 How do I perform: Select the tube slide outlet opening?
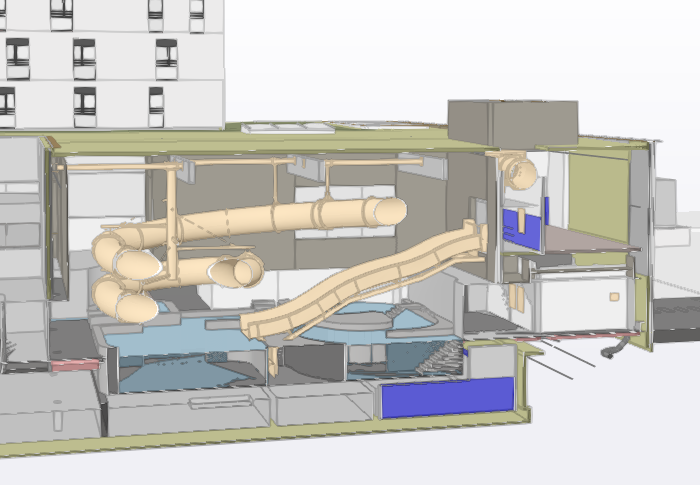[x=390, y=210]
